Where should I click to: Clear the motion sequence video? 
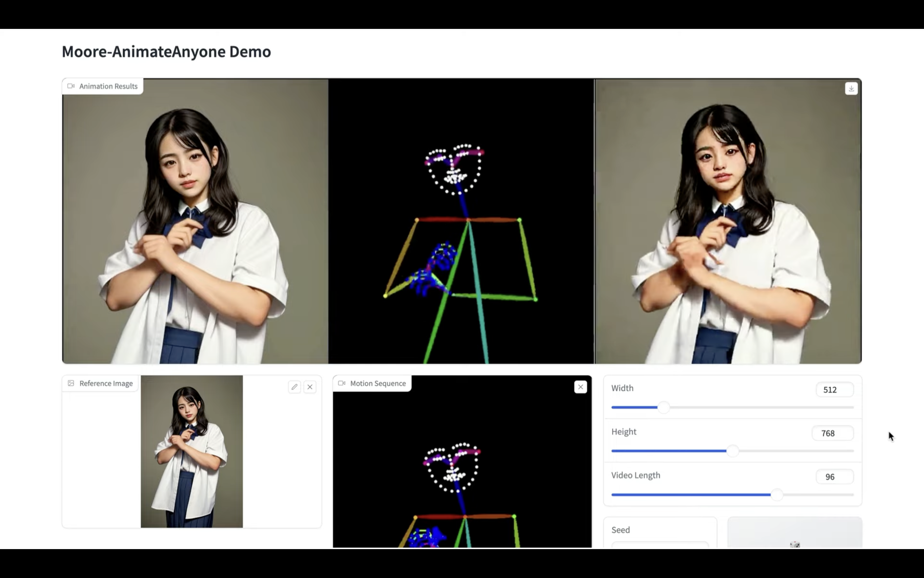[580, 387]
